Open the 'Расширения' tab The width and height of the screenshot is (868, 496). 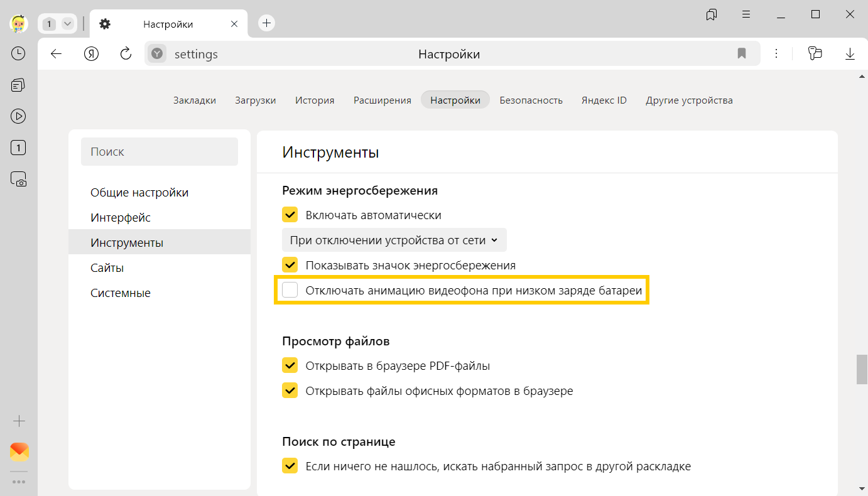point(382,100)
